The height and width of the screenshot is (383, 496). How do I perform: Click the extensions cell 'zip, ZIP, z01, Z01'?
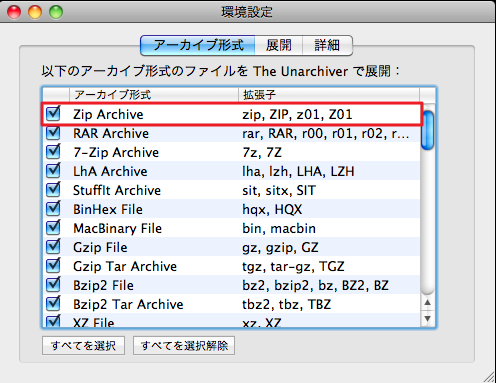(x=297, y=114)
